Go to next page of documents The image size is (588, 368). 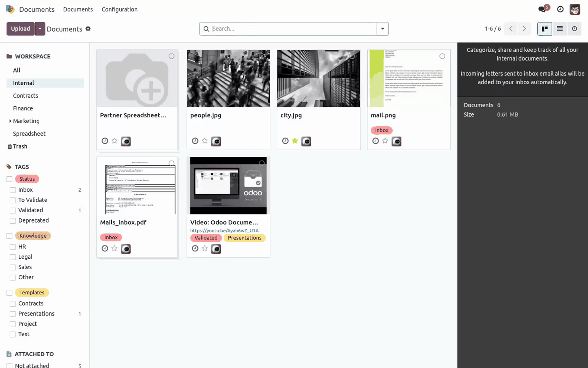pyautogui.click(x=524, y=29)
